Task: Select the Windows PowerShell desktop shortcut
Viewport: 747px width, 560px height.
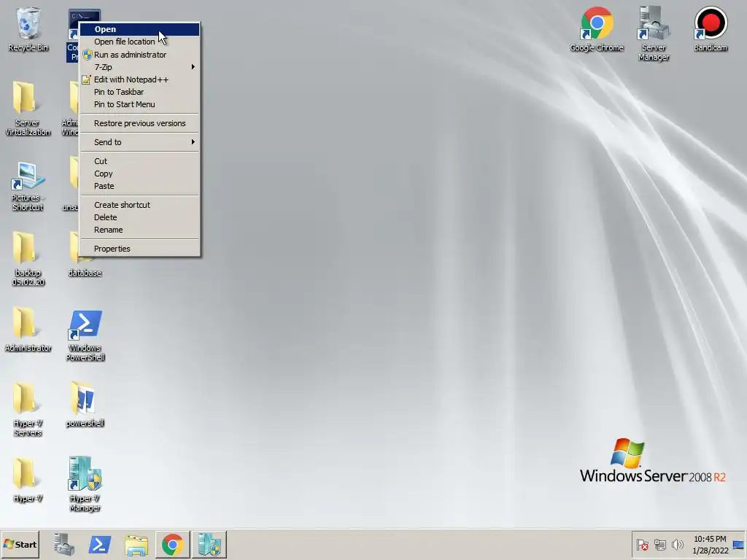Action: point(85,335)
